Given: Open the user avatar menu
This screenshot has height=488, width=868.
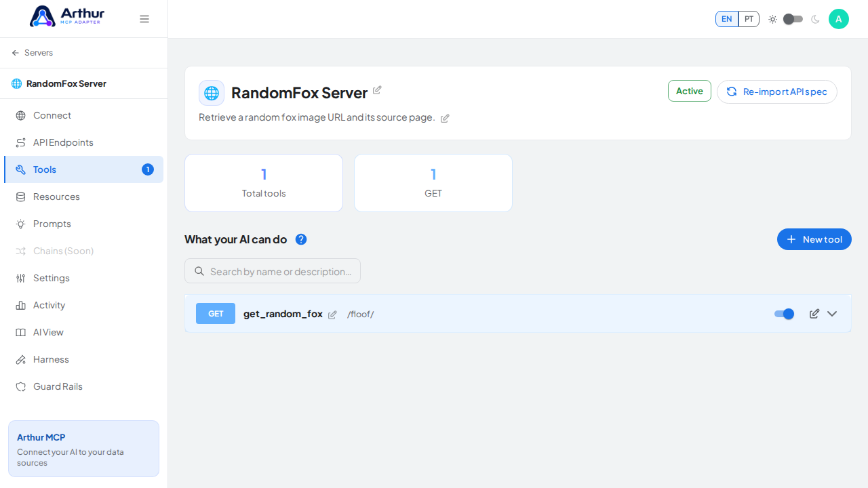Looking at the screenshot, I should [839, 19].
